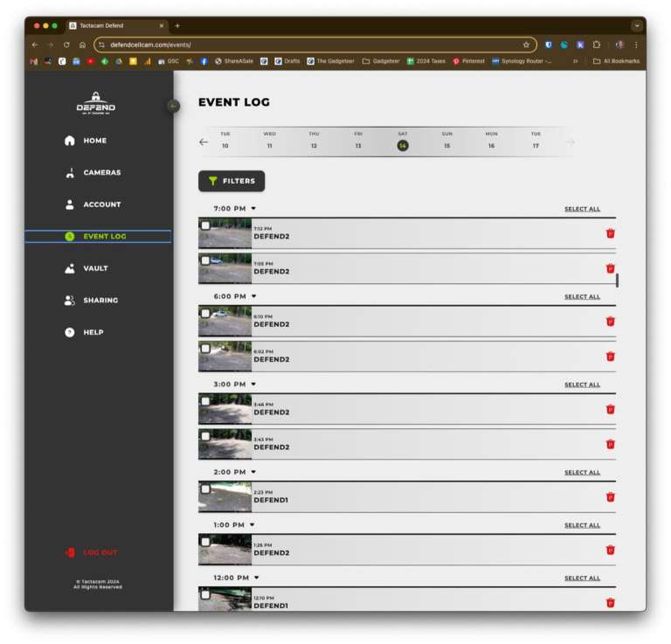Click the Home icon in sidebar
The height and width of the screenshot is (644, 671).
click(70, 141)
